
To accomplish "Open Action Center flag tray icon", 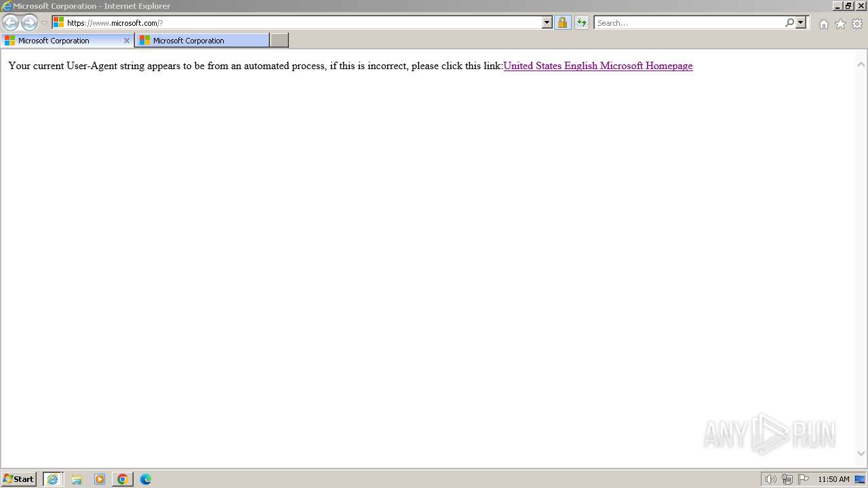I will [804, 479].
